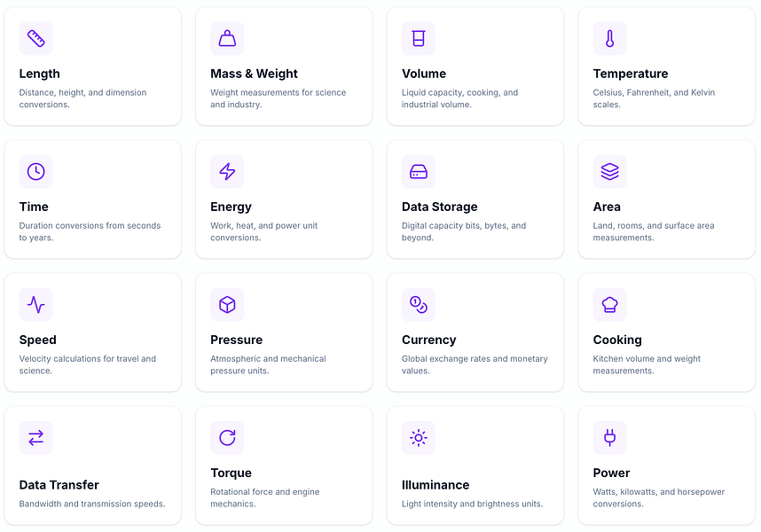Click "Atmospheric and mechanical pressure units."
This screenshot has height=532, width=761.
(x=268, y=364)
